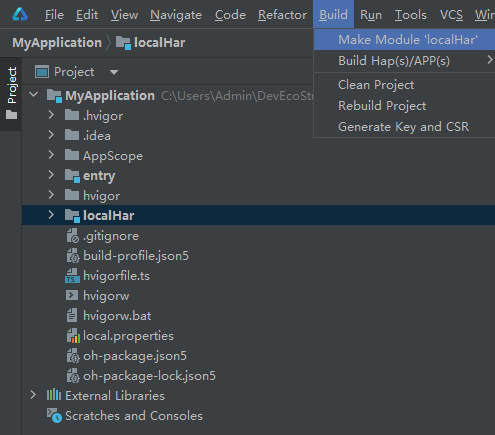Select entry module in project tree
Viewport: 495px width, 435px height.
pyautogui.click(x=99, y=176)
